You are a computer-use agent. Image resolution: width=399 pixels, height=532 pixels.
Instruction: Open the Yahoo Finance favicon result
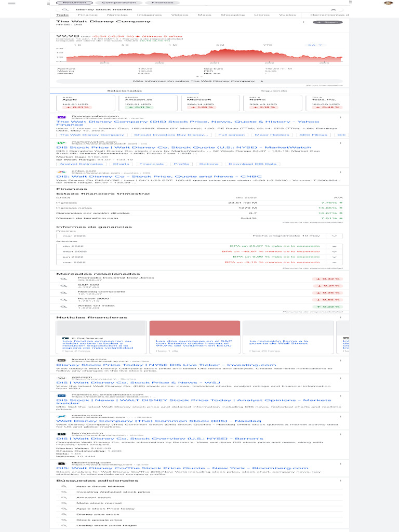[x=61, y=117]
